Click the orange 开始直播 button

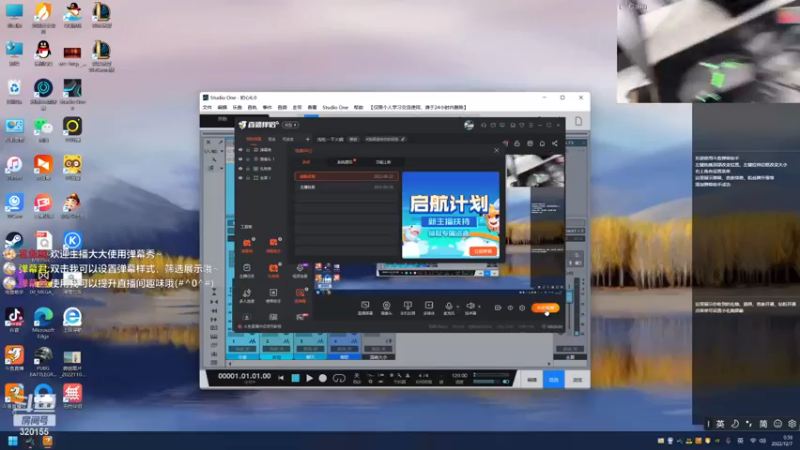coord(545,308)
